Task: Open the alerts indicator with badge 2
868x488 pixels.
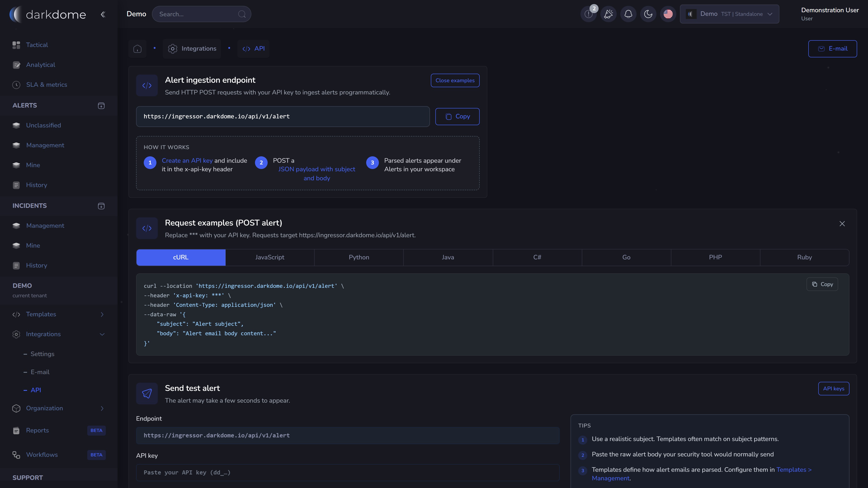Action: [589, 14]
